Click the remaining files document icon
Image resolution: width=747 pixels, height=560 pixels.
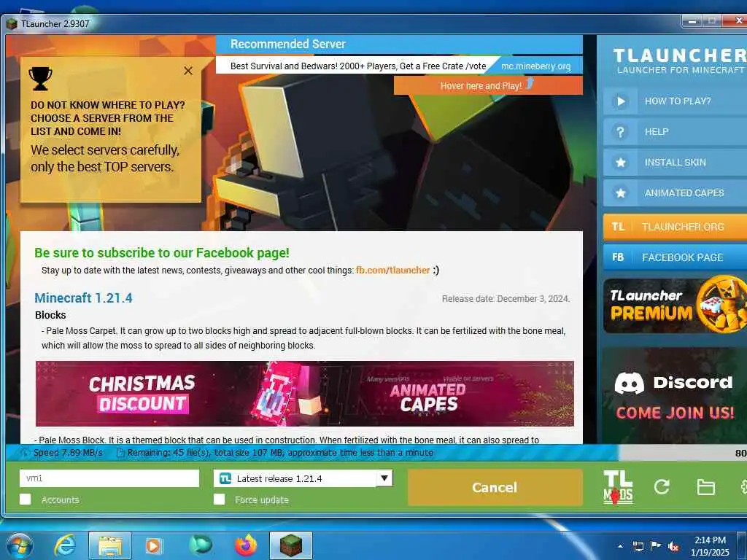coord(120,453)
